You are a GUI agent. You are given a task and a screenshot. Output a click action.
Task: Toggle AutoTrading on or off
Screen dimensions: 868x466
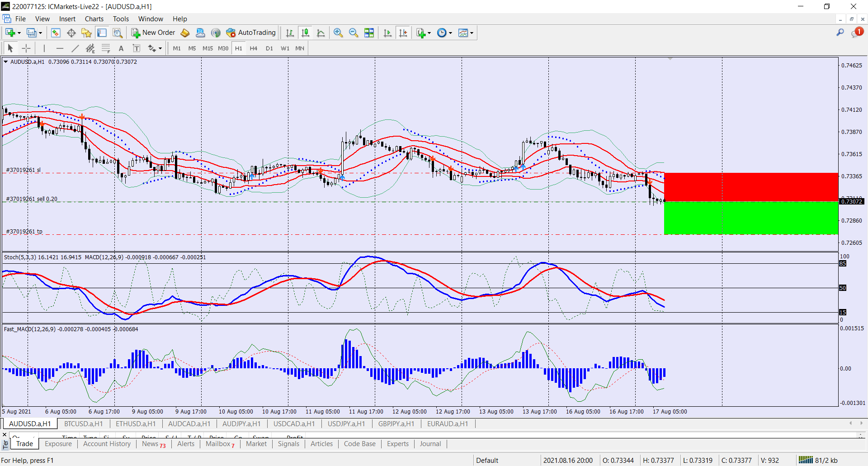point(251,33)
